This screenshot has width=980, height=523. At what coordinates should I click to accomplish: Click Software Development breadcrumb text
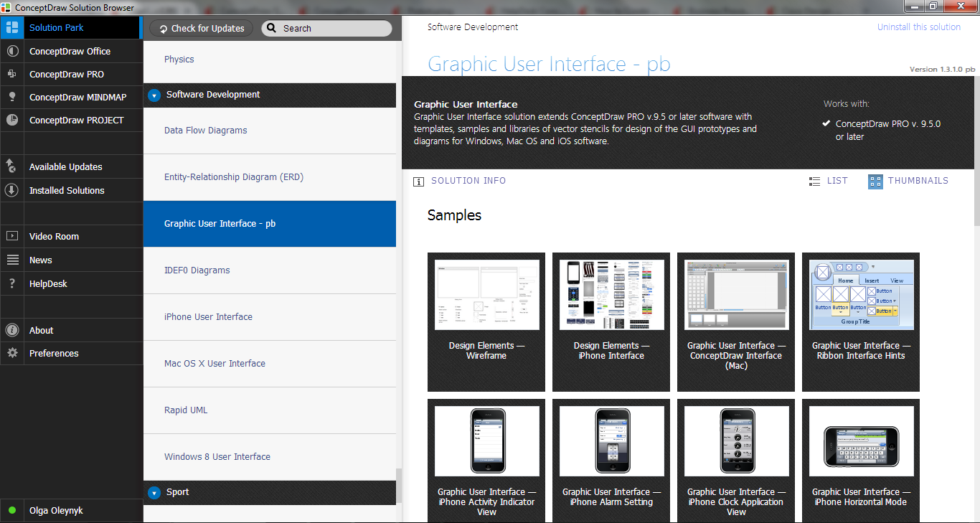click(x=473, y=27)
